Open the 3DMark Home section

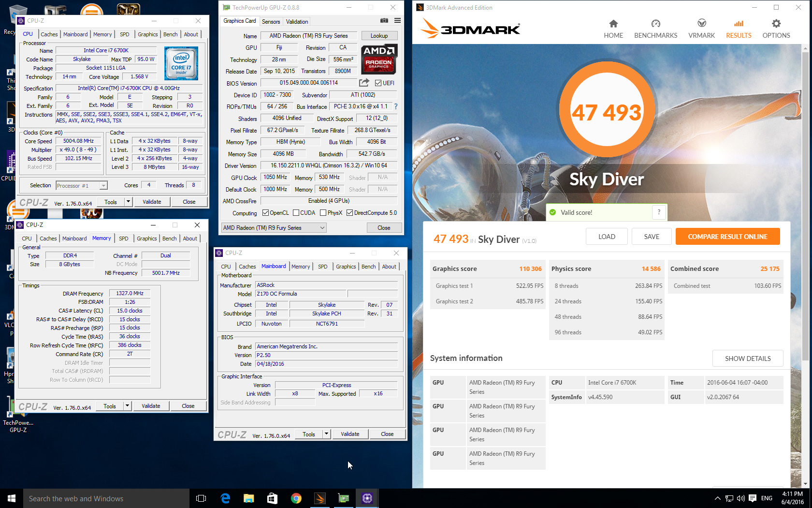pos(613,29)
